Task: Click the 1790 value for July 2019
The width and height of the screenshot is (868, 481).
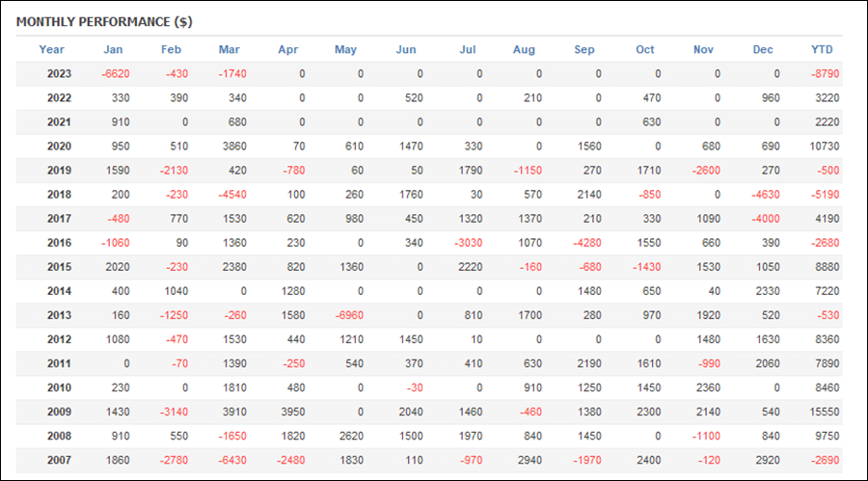Action: pos(471,171)
